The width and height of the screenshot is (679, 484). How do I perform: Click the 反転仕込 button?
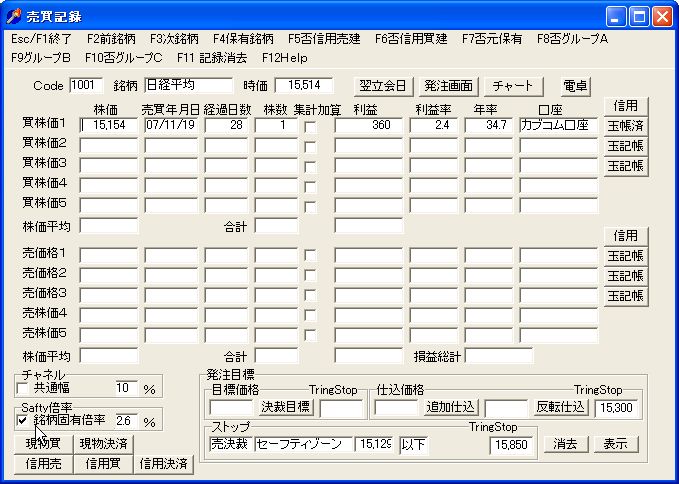pyautogui.click(x=560, y=407)
